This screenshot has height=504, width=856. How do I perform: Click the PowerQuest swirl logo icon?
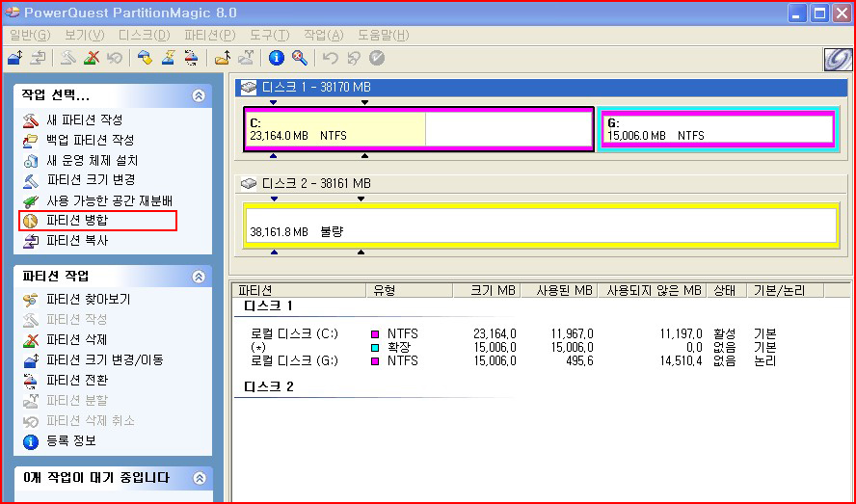tap(838, 60)
